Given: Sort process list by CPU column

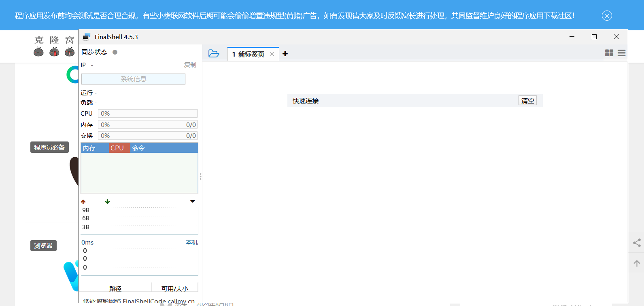Looking at the screenshot, I should point(119,148).
